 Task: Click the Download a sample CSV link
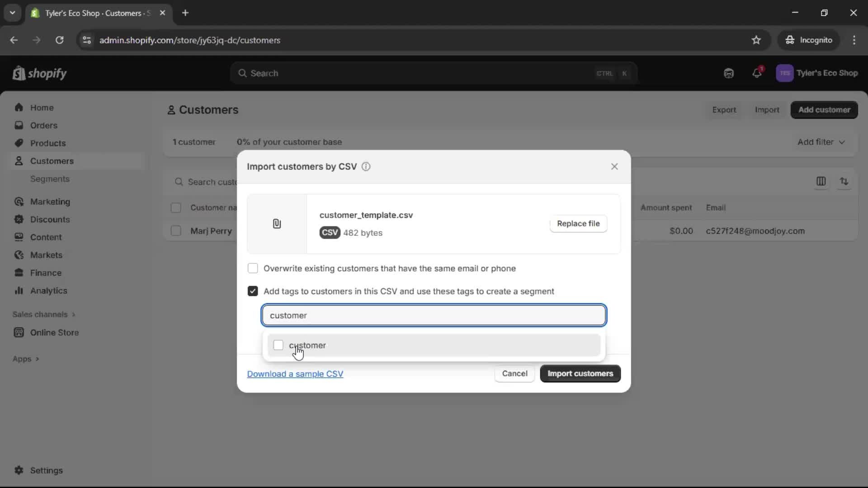click(295, 374)
